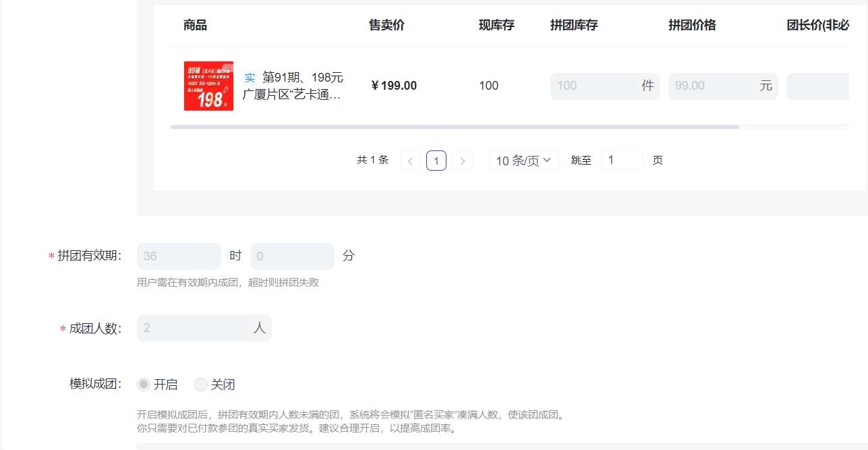Click the 拼团价格 column header
Image resolution: width=868 pixels, height=450 pixels.
[692, 26]
